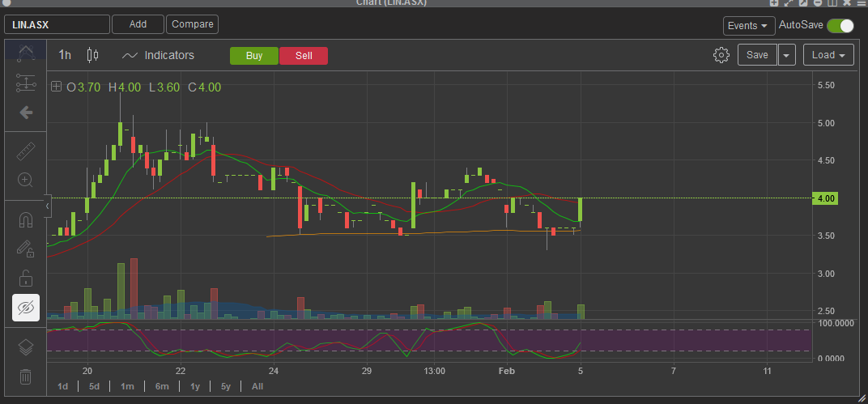Click the 13:00 time axis label
Screen dimensions: 868x404
[x=435, y=370]
